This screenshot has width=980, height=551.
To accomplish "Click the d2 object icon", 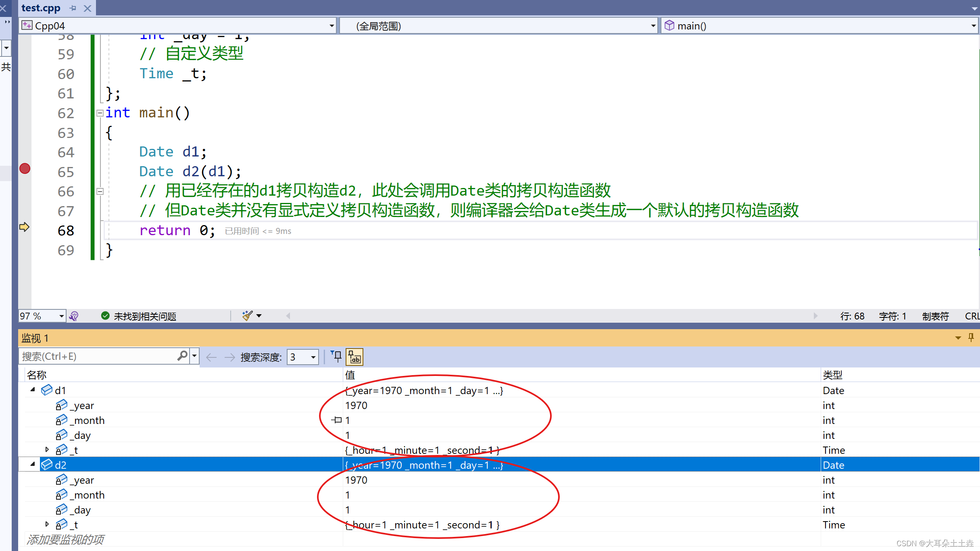I will (47, 464).
